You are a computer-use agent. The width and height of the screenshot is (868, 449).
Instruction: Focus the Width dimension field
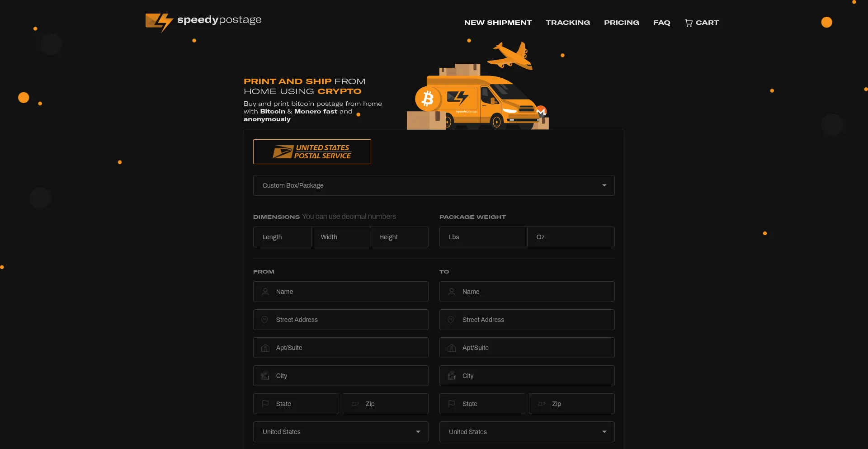coord(341,237)
